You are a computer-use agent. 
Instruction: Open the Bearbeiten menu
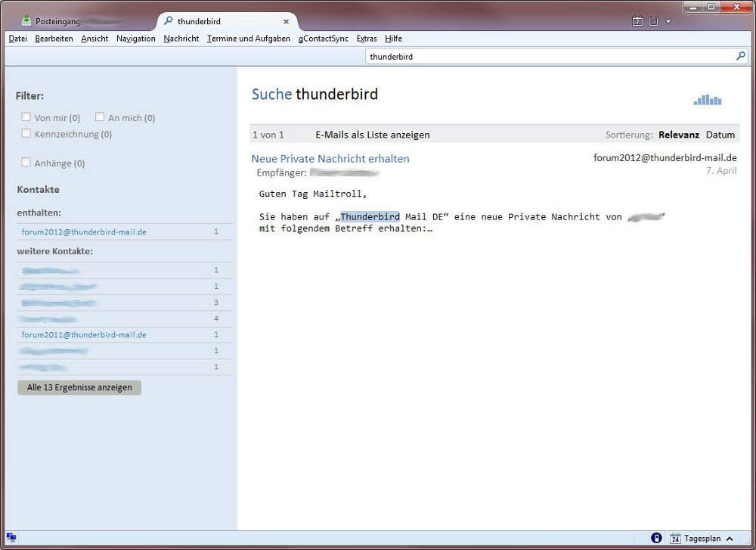(54, 39)
